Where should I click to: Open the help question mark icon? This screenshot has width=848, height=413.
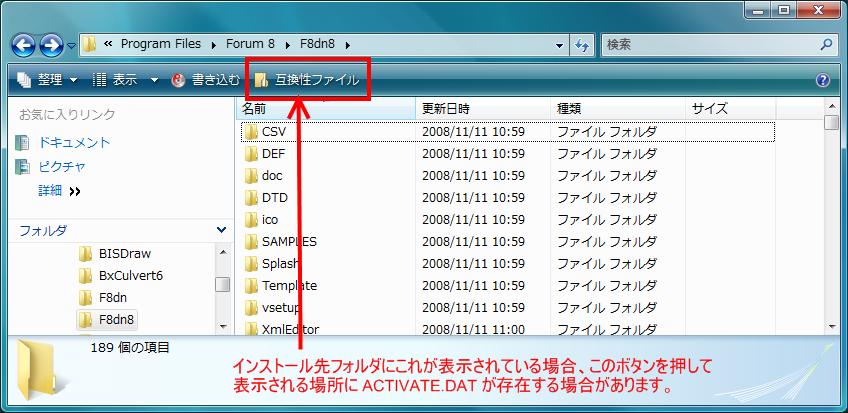click(823, 81)
